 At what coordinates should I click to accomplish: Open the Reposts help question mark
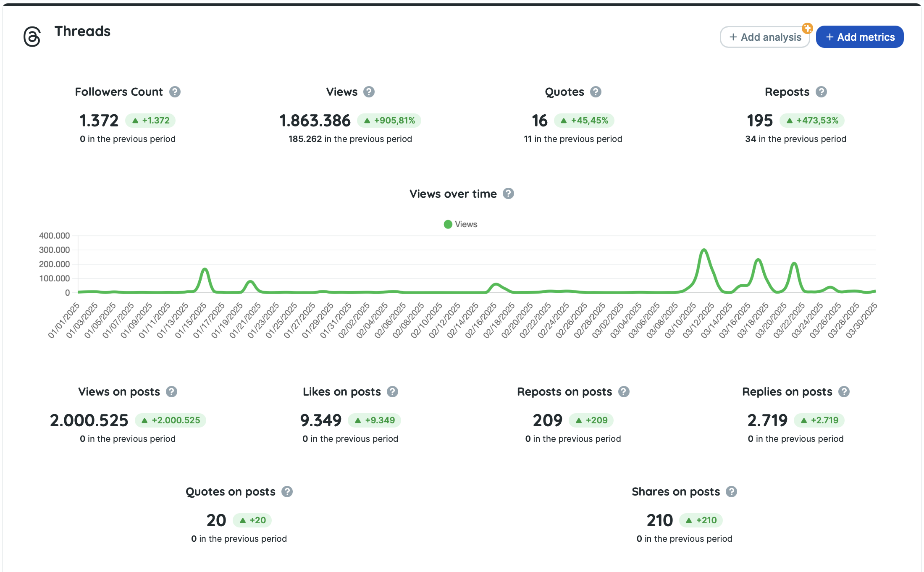coord(821,92)
